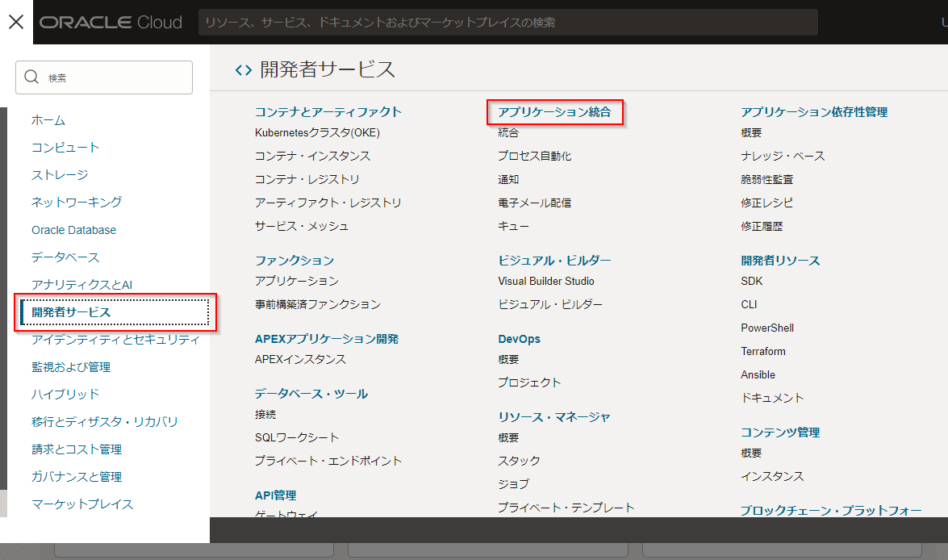Open Visual Builder Studio link
The height and width of the screenshot is (560, 948).
click(546, 281)
